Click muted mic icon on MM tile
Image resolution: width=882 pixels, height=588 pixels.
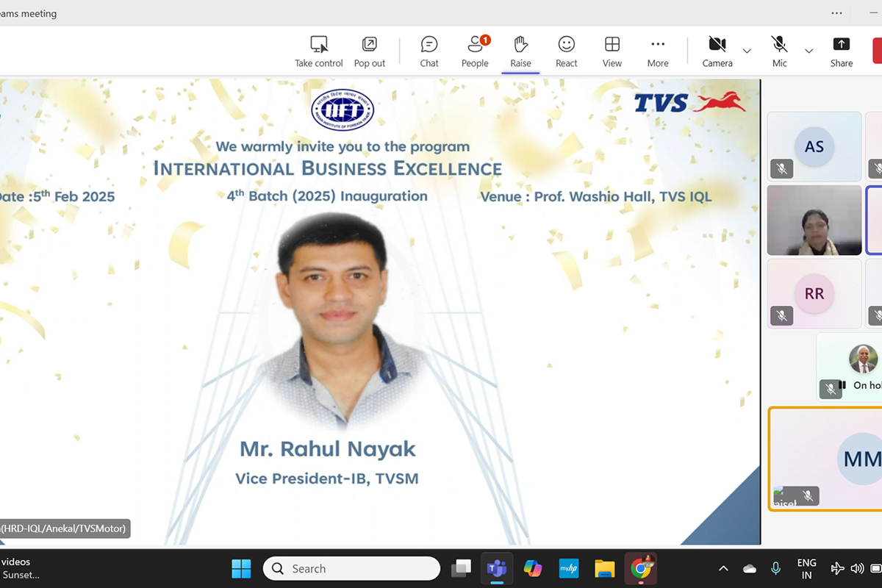tap(808, 496)
